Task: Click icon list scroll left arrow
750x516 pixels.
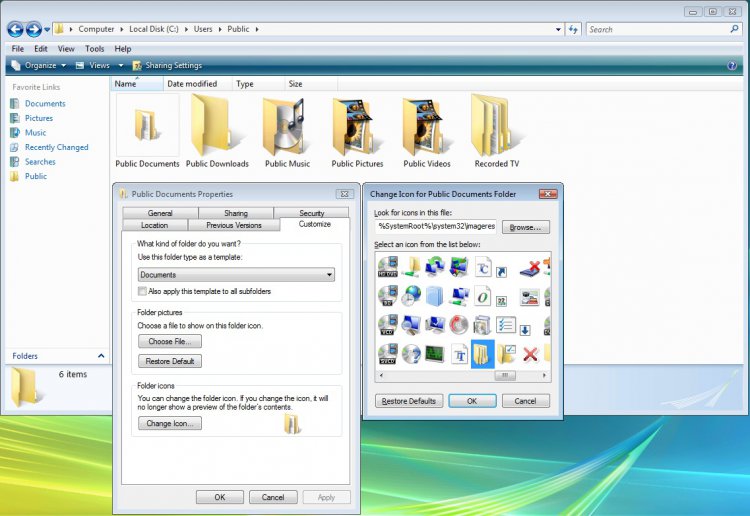Action: [381, 375]
